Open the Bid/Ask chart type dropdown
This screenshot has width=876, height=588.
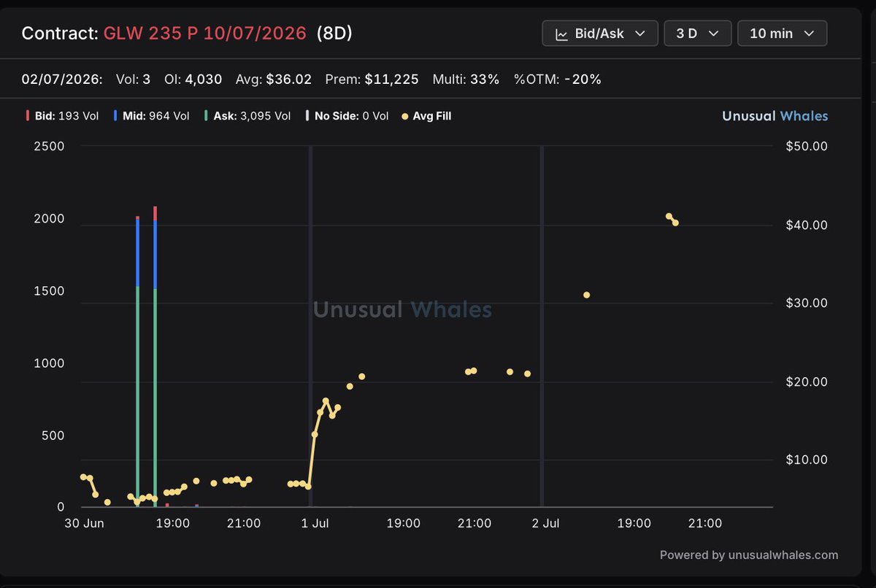(600, 34)
